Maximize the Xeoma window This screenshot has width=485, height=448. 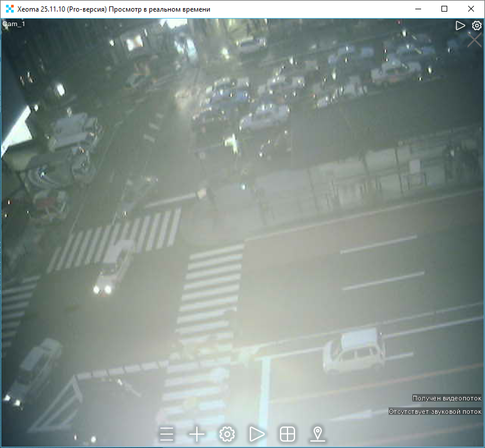tap(444, 9)
